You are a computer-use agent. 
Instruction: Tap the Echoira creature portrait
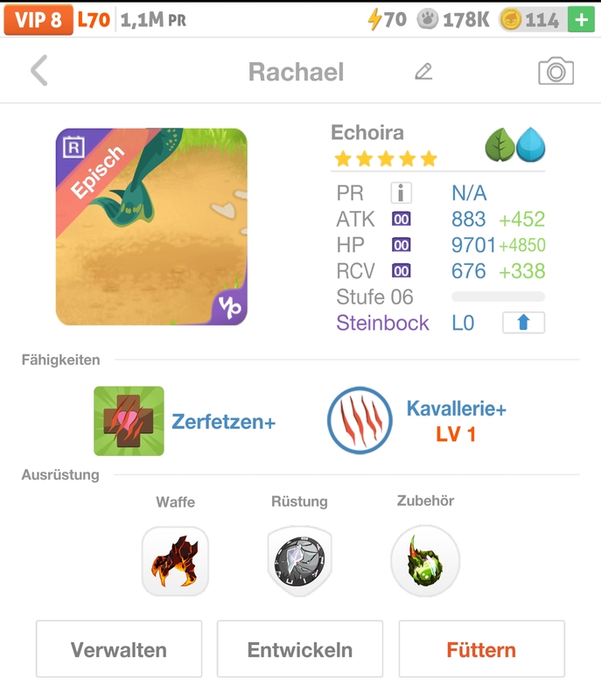(151, 227)
